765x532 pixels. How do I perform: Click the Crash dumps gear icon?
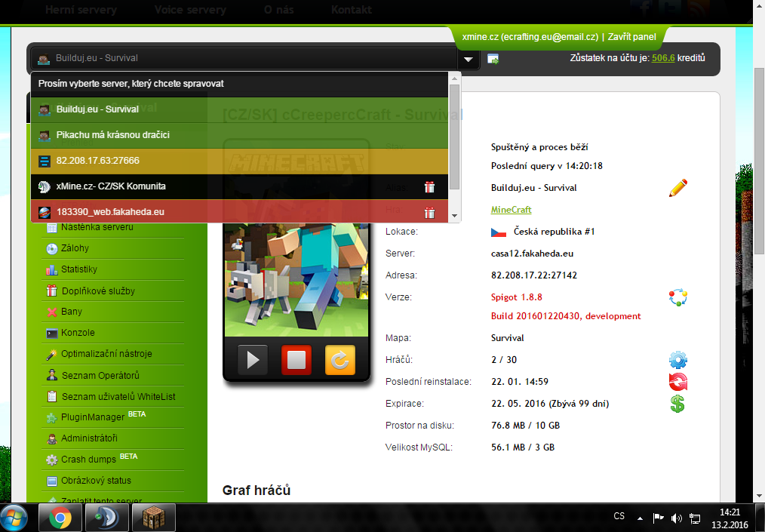[52, 460]
